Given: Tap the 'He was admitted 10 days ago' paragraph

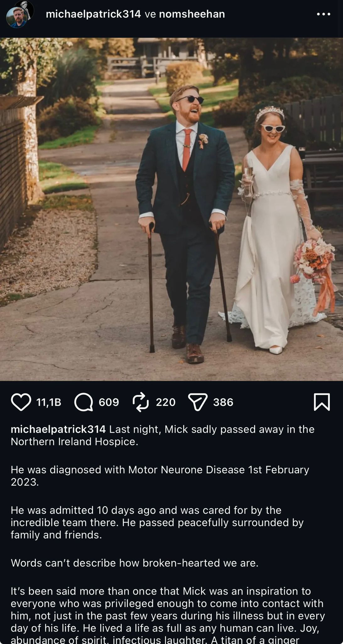Looking at the screenshot, I should click(157, 522).
